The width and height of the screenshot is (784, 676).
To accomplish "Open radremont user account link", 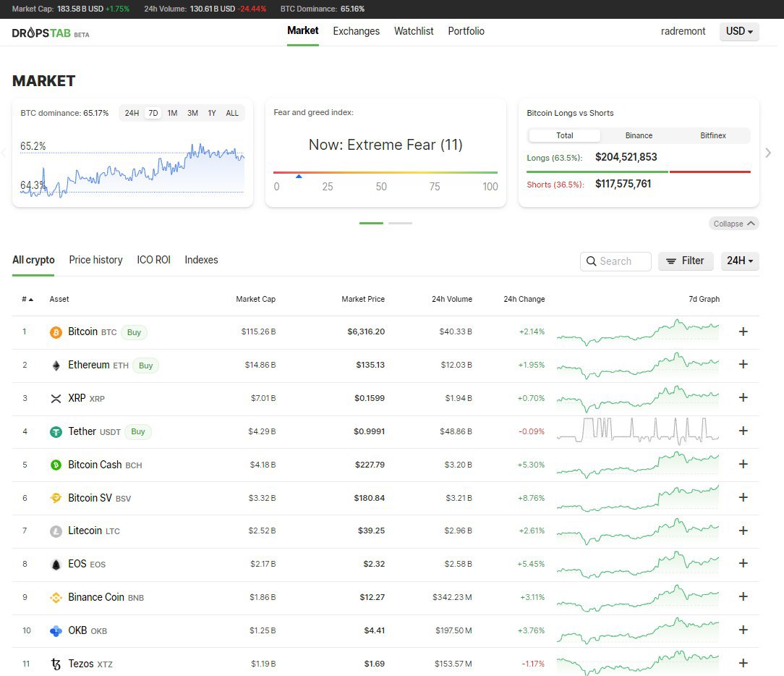I will pyautogui.click(x=683, y=31).
